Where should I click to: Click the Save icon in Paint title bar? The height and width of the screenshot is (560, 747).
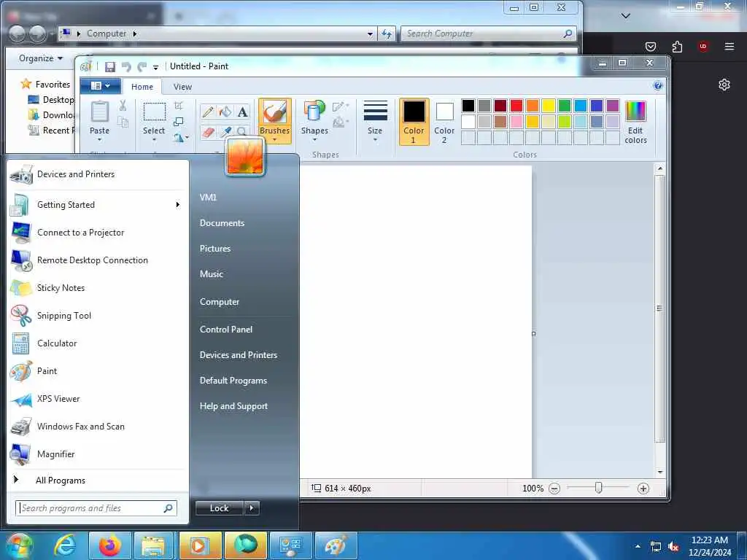click(x=110, y=66)
